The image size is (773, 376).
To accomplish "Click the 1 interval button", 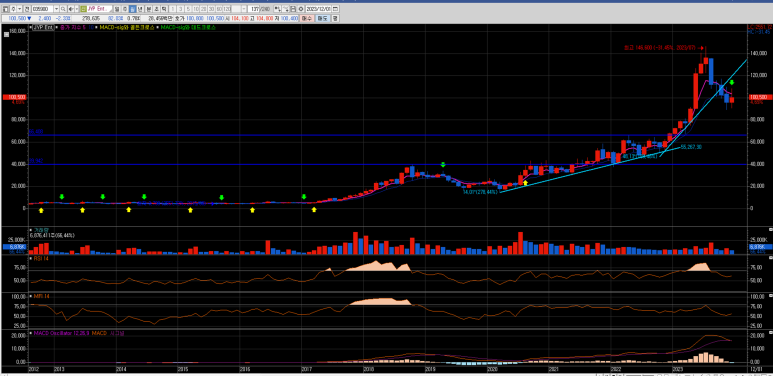I will coord(173,9).
